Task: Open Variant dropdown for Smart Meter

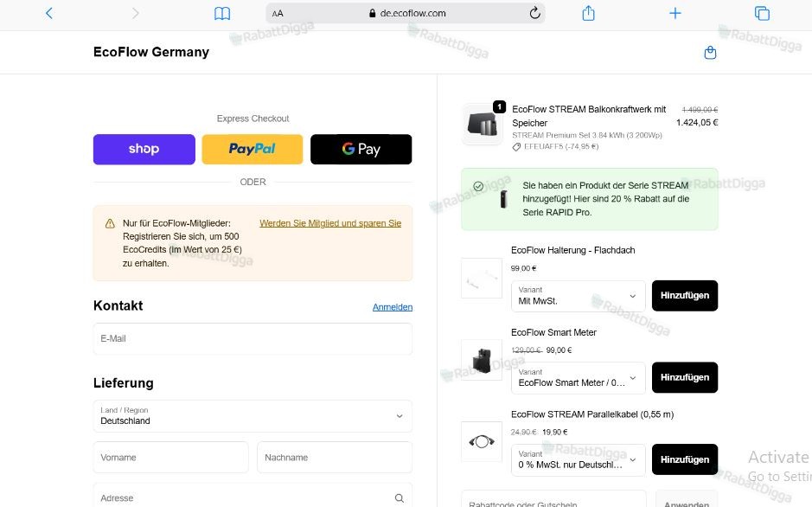Action: pos(578,377)
